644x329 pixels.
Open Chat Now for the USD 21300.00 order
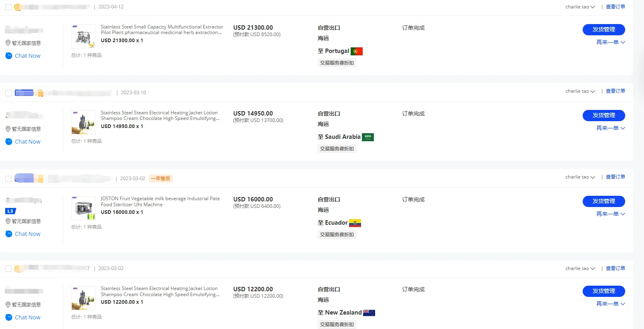coord(28,56)
